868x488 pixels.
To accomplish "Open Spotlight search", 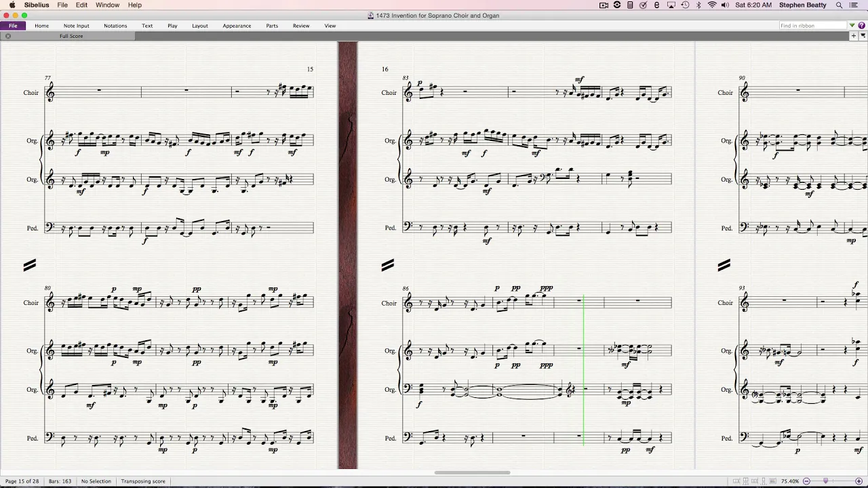I will coord(840,5).
